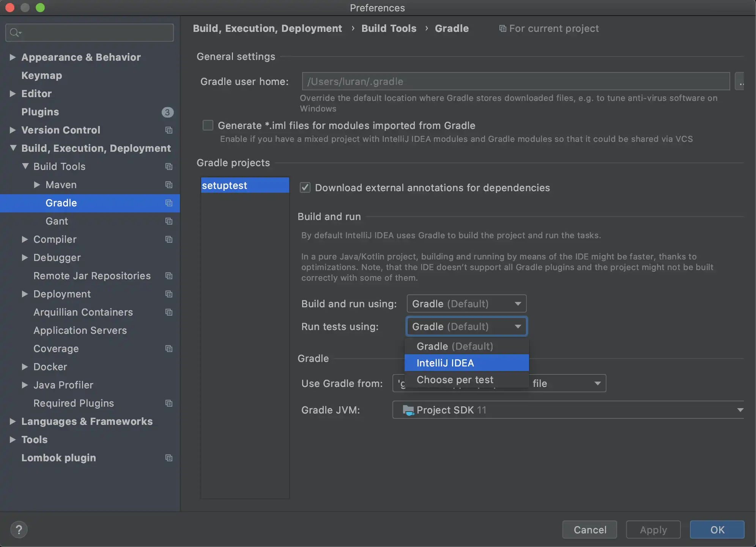Click the search magnifier icon in the sidebar
756x547 pixels.
click(x=14, y=33)
